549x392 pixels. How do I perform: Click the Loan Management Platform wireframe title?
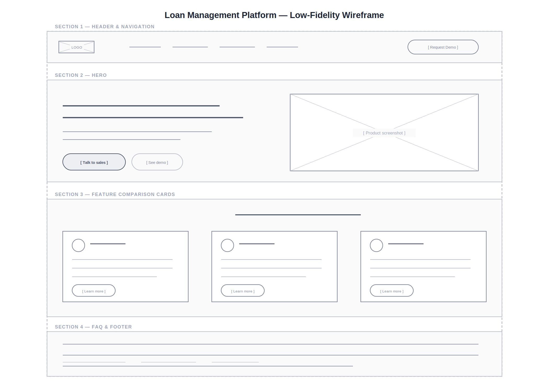[274, 15]
